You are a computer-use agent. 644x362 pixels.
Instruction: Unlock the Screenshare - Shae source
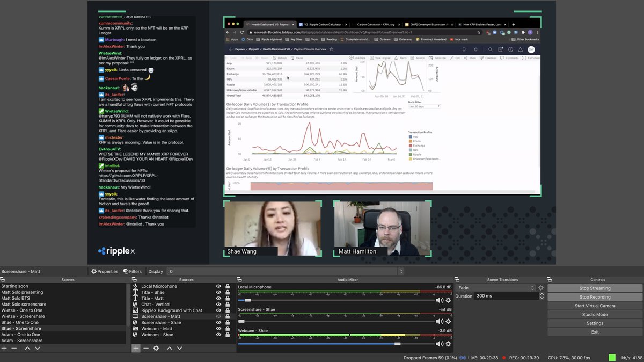[x=228, y=323]
